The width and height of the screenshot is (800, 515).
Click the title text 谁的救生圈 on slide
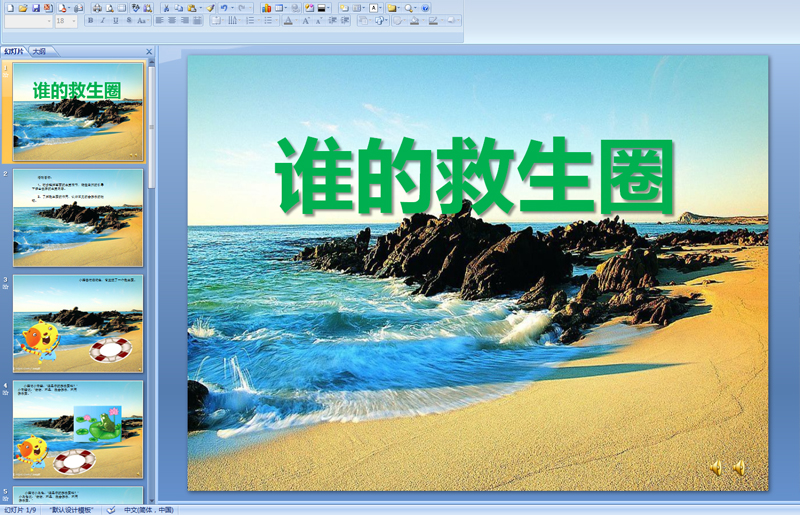(x=476, y=176)
